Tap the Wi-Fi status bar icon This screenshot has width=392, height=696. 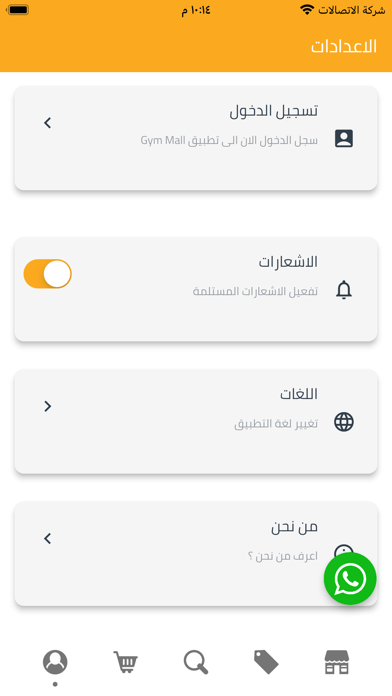(x=307, y=10)
